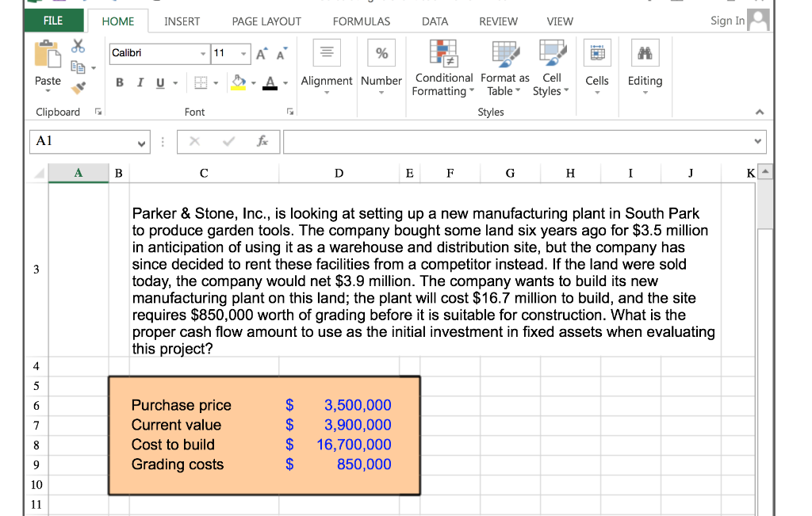Click the Insert Function (fx) icon

pyautogui.click(x=263, y=142)
